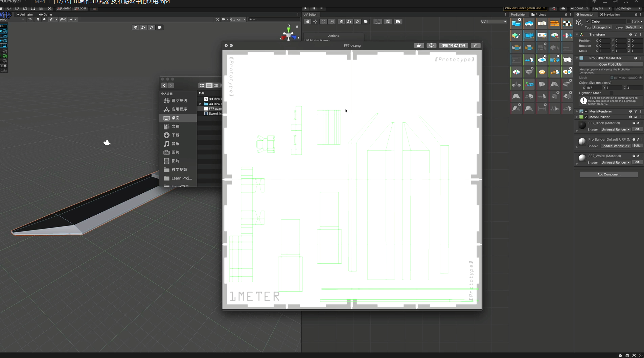Select the rotate tool in UV Editor toolbar

(x=323, y=21)
